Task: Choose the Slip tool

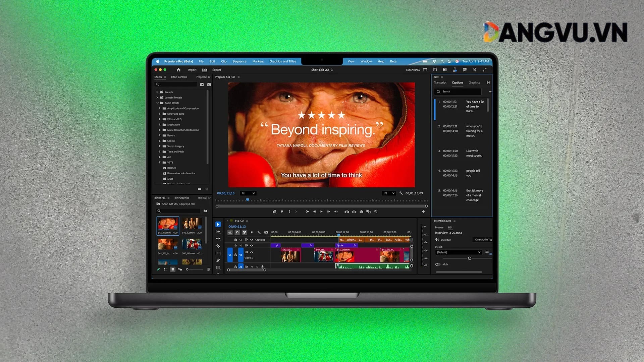Action: pyautogui.click(x=218, y=253)
